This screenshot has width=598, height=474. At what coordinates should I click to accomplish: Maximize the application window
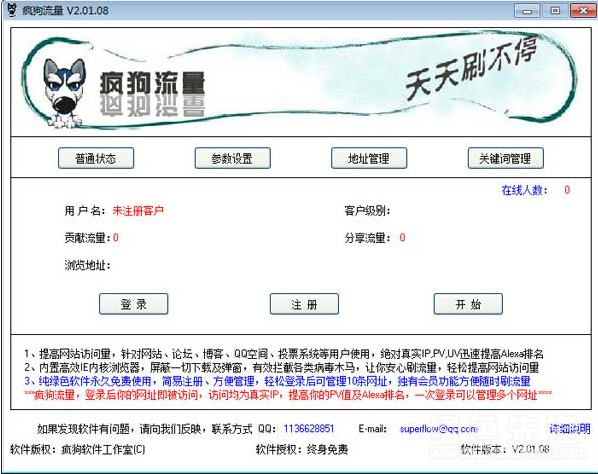click(555, 11)
